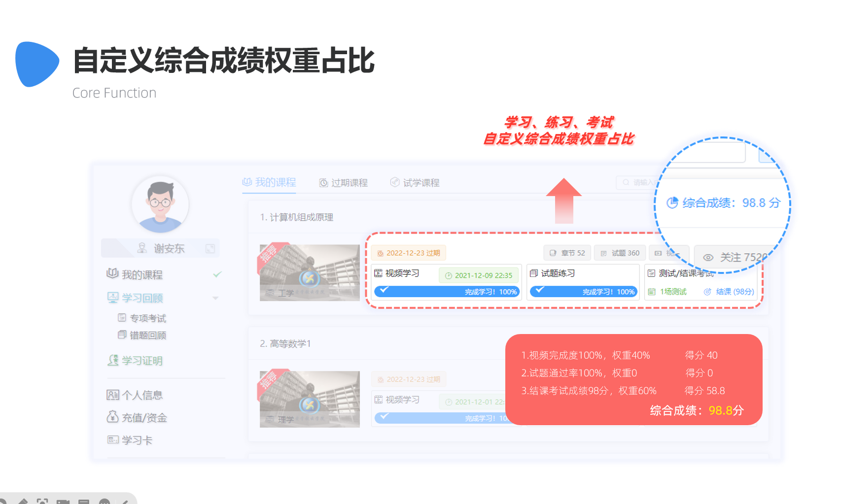Viewport: 841px width, 504px height.
Task: Click the 章节 52 badge
Action: (567, 253)
